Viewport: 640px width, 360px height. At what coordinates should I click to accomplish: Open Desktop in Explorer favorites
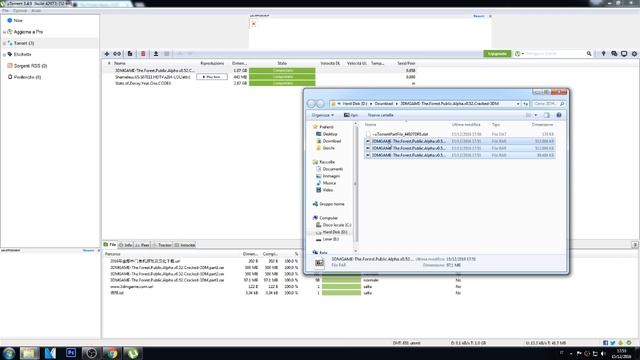click(x=330, y=134)
